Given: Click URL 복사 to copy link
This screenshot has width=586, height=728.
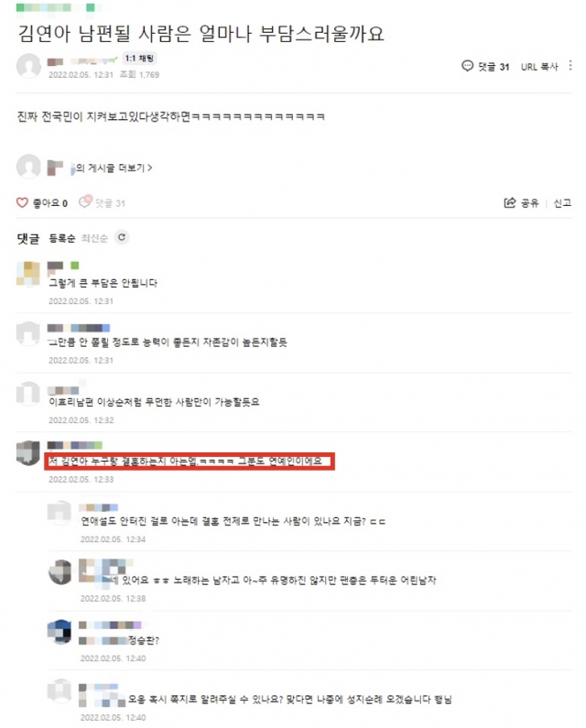Looking at the screenshot, I should (539, 67).
